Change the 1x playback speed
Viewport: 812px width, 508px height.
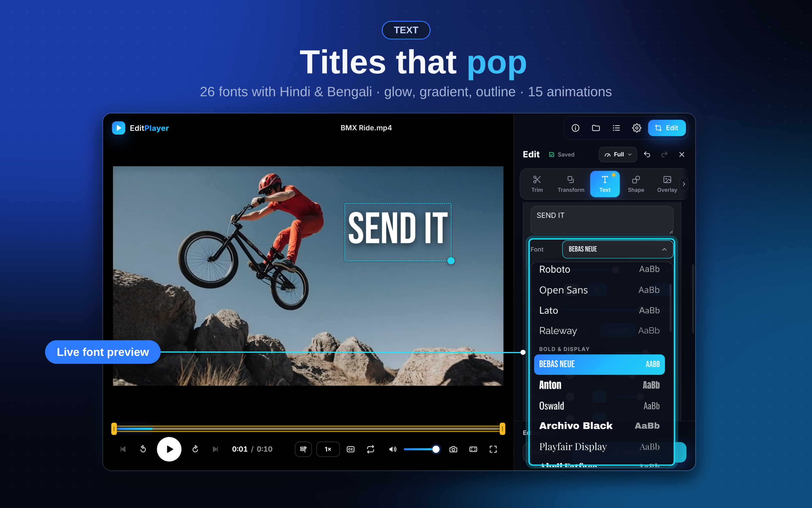coord(328,449)
